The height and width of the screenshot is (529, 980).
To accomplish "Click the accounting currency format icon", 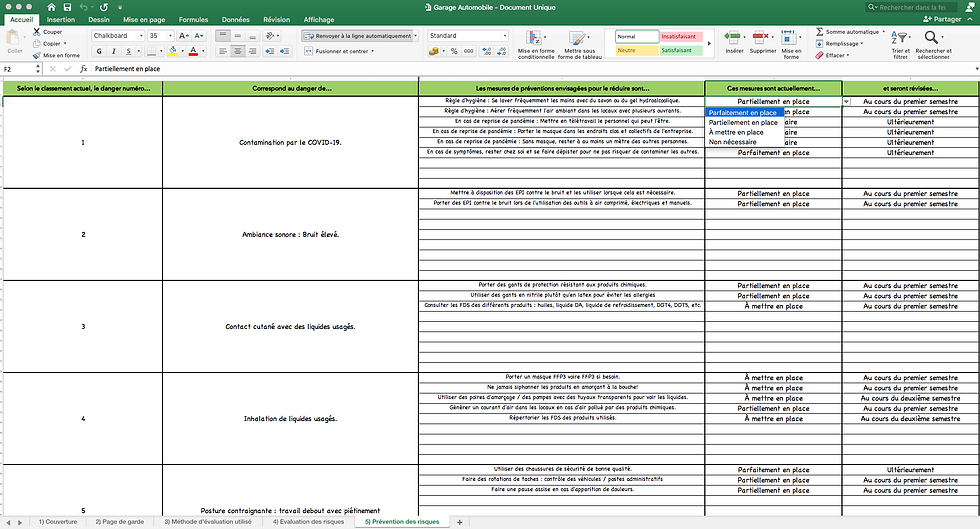I will tap(433, 51).
